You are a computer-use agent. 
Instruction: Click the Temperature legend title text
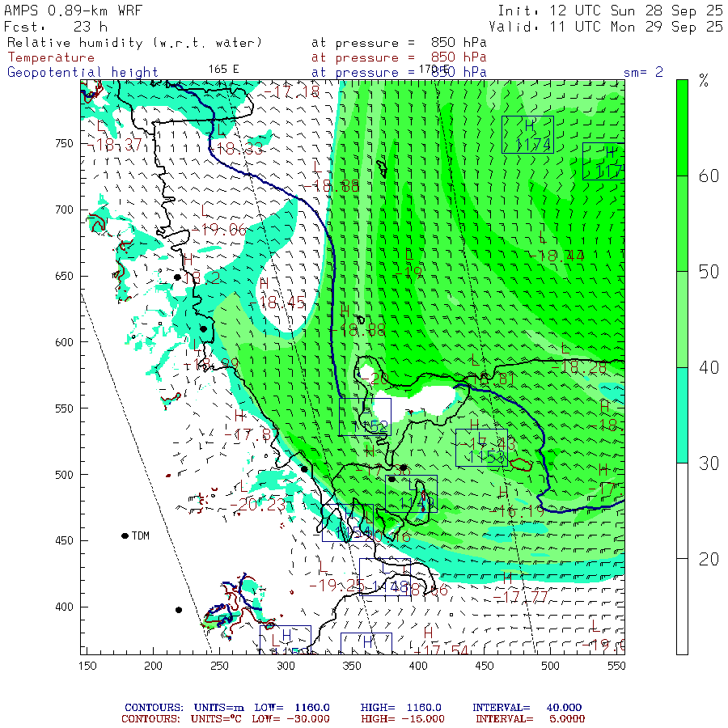tap(51, 57)
